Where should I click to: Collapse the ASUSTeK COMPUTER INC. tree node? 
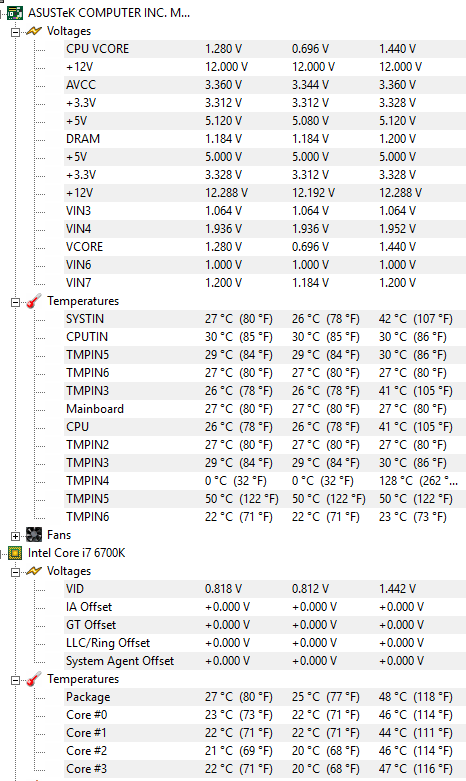point(1,14)
